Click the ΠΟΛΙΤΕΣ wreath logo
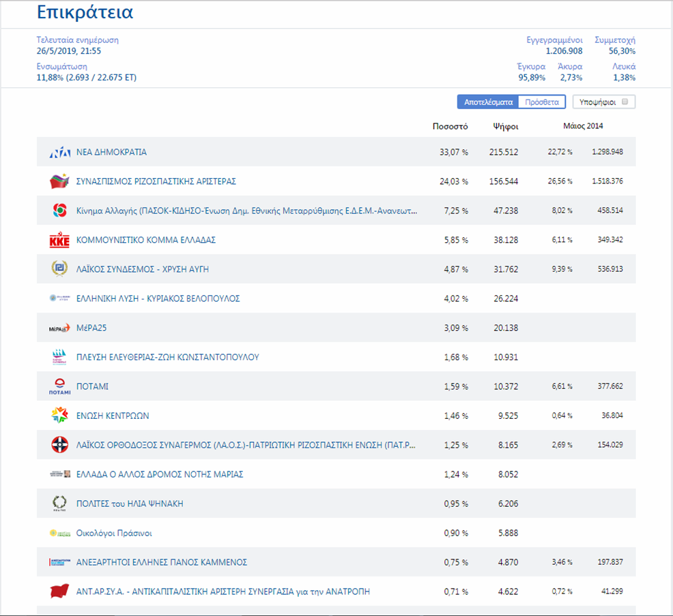This screenshot has height=616, width=673. (x=59, y=503)
